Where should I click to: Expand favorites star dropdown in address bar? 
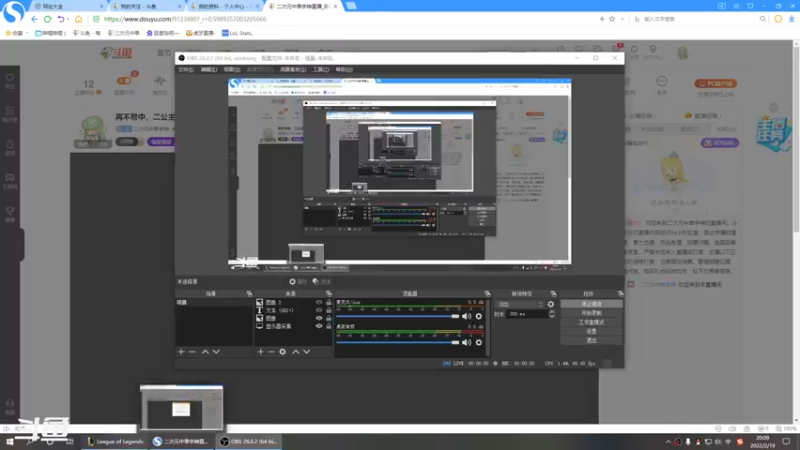point(622,19)
